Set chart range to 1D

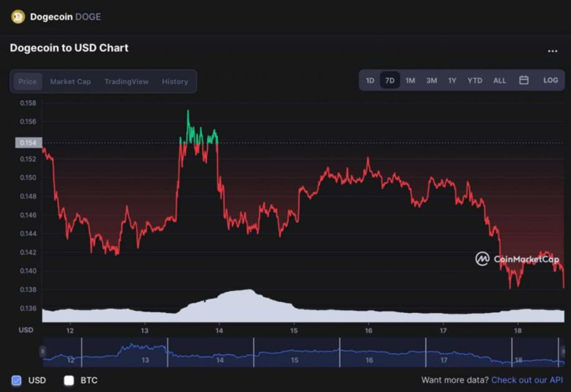click(x=370, y=80)
